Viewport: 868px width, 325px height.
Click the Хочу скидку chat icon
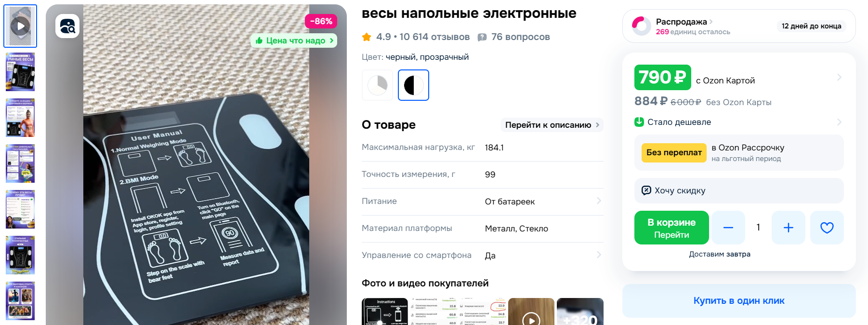646,190
